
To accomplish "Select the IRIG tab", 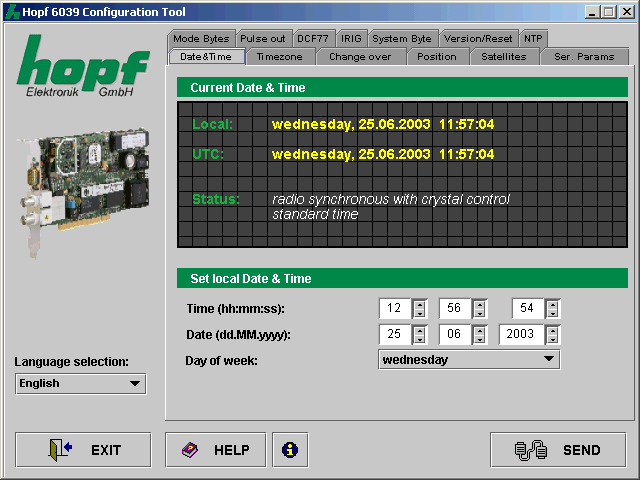I will click(x=352, y=39).
